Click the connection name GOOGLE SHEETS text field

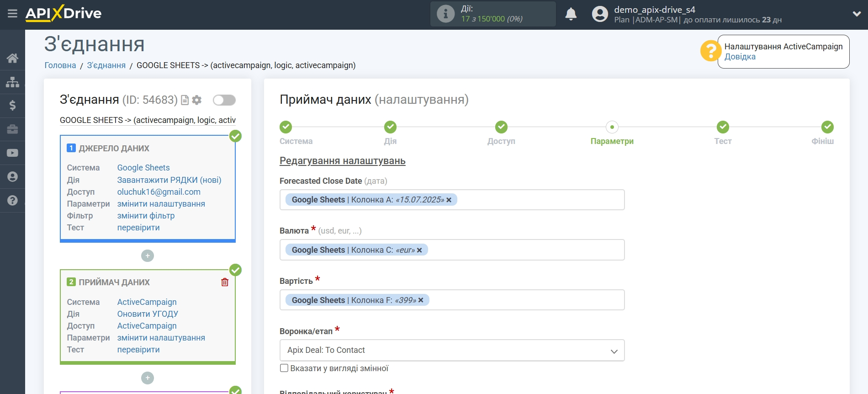[148, 120]
